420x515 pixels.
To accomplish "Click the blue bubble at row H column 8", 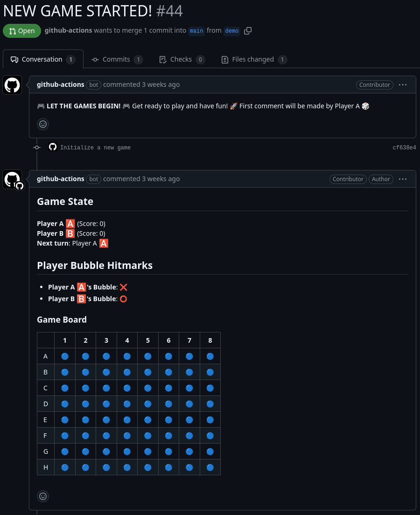I will (210, 467).
